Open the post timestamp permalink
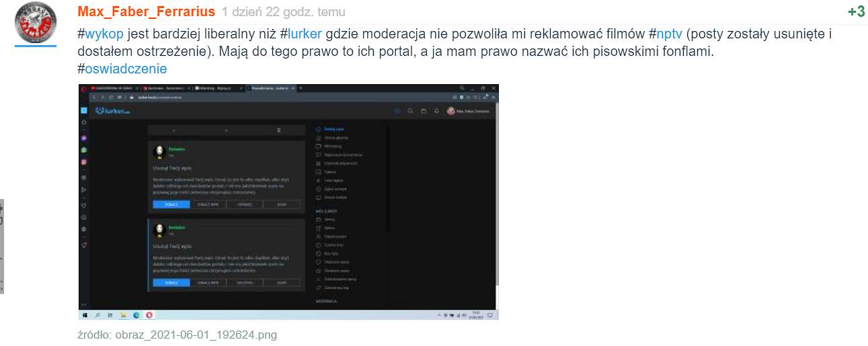 coord(284,11)
